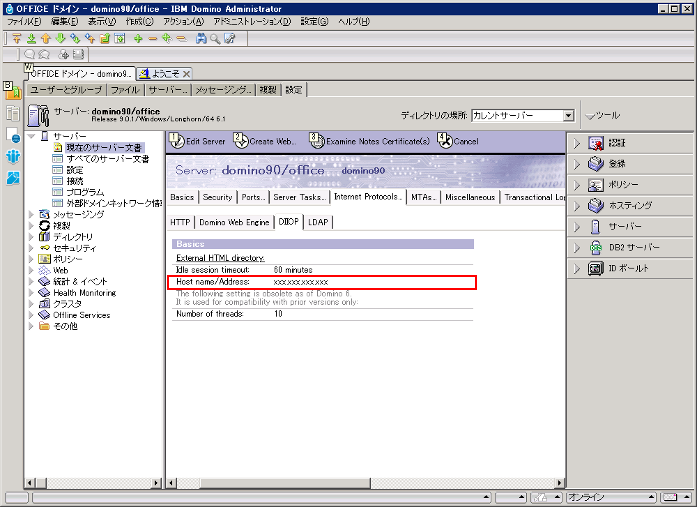
Task: Click the folder toolbar icon
Action: tap(105, 39)
